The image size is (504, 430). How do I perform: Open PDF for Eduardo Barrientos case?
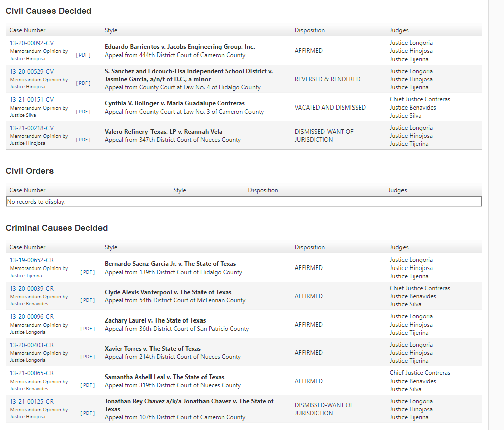coord(83,55)
